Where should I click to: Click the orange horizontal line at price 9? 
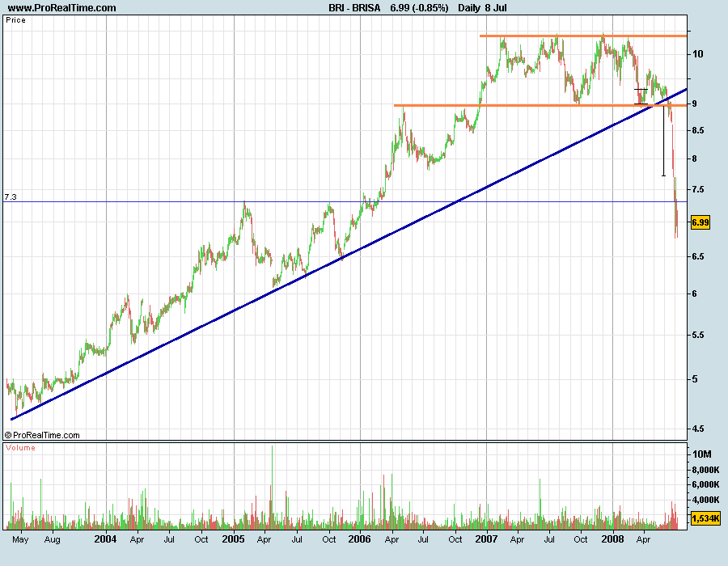point(540,105)
